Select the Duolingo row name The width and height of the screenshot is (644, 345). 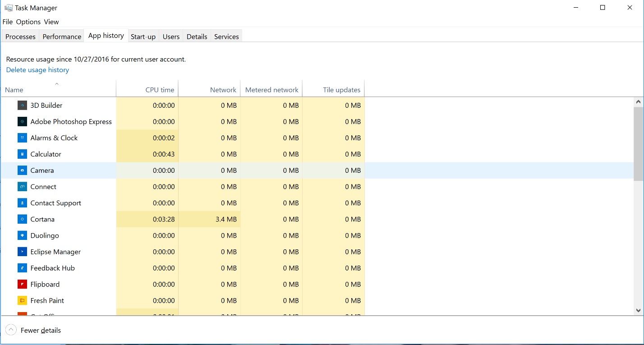(x=45, y=235)
